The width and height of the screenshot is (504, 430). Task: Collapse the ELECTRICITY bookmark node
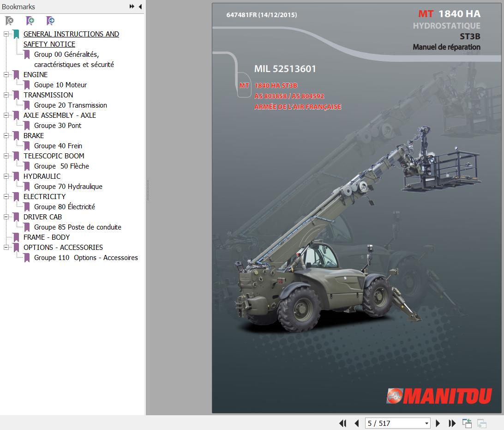[6, 196]
